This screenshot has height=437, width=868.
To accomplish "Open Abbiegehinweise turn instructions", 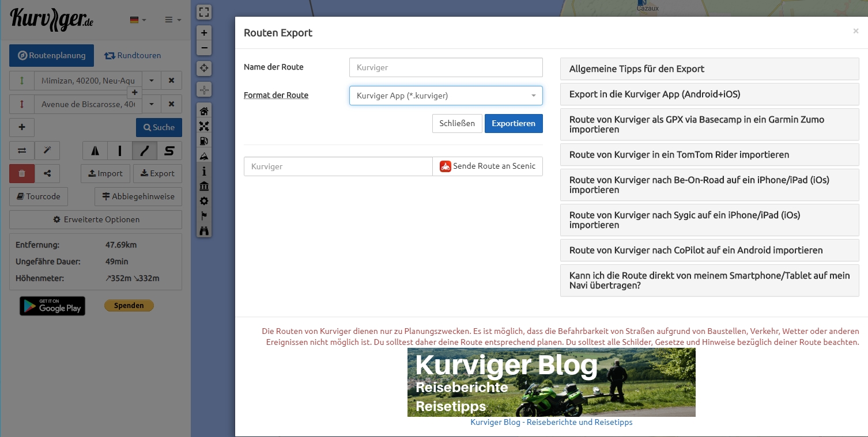I will [x=138, y=196].
